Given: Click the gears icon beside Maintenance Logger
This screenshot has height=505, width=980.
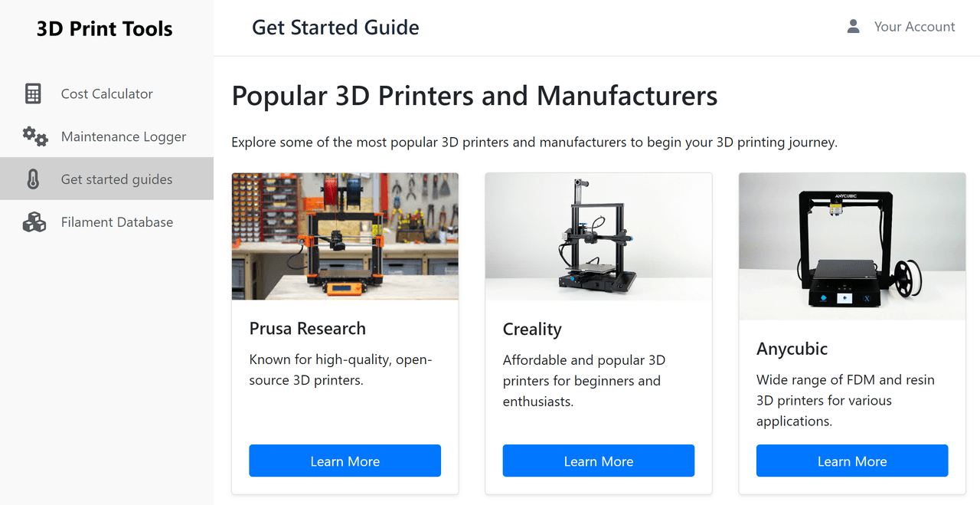Looking at the screenshot, I should point(34,136).
